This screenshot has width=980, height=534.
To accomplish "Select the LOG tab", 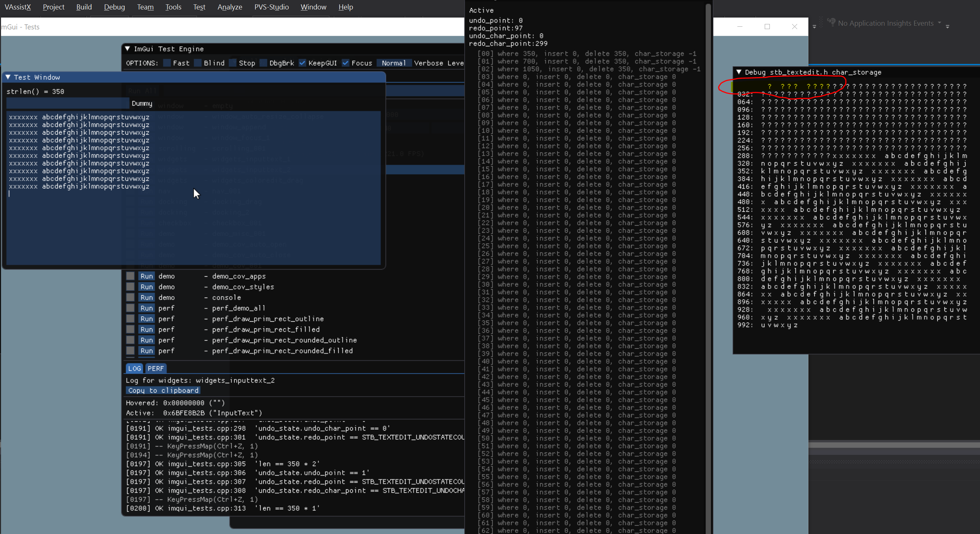I will [134, 368].
